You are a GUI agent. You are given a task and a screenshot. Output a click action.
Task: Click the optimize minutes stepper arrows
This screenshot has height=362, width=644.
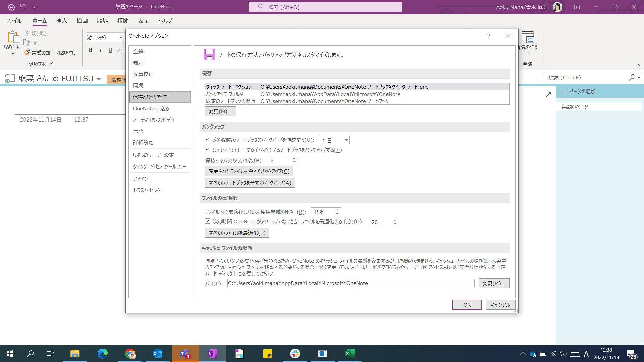(395, 222)
